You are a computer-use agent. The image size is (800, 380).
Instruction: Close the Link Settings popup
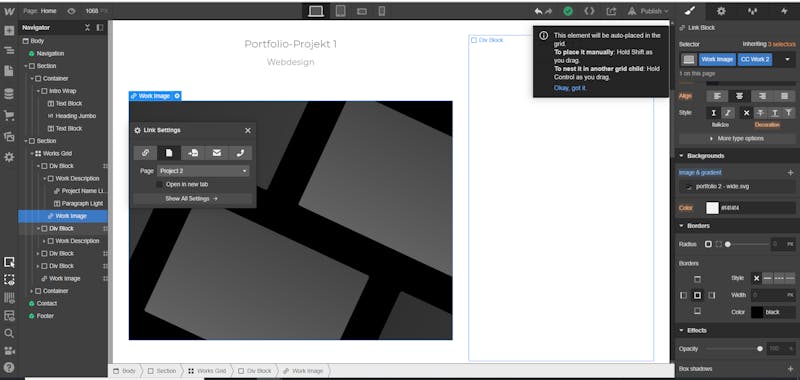coord(248,131)
